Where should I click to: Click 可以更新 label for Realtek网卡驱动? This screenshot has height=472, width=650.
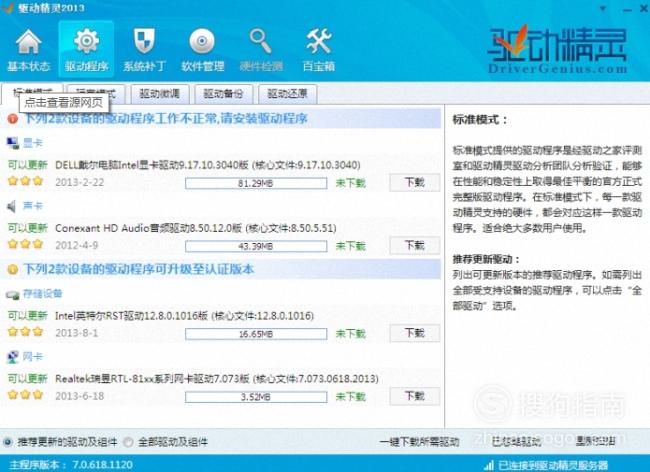tap(28, 379)
